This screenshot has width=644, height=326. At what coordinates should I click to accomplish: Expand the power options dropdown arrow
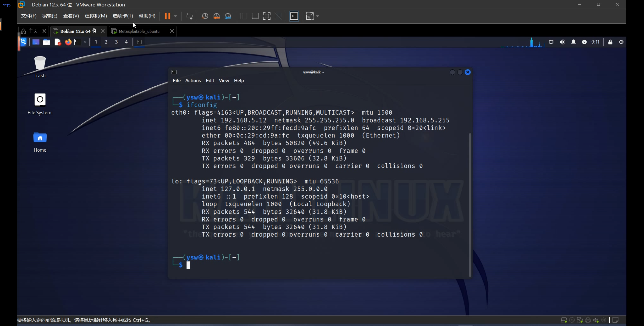tap(175, 16)
